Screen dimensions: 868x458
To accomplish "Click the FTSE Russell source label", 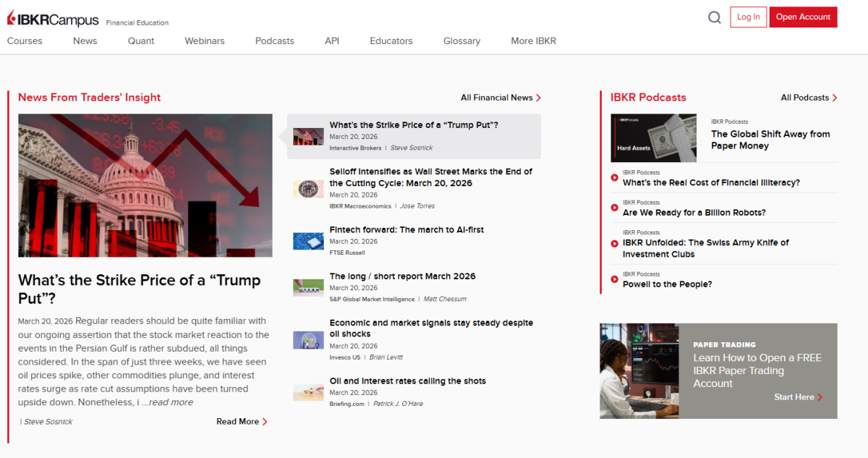I will [347, 253].
